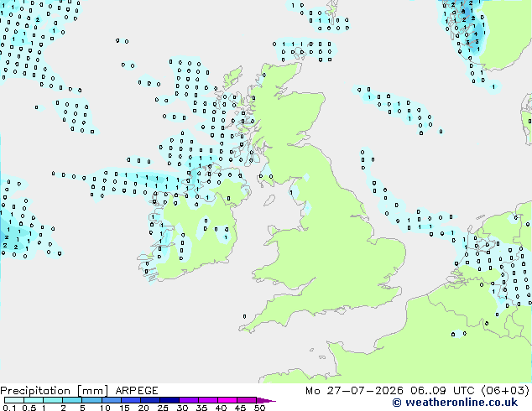The width and height of the screenshot is (532, 411).
Task: Select the 40–45 mm magenta legend swatch
Action: coord(227,400)
